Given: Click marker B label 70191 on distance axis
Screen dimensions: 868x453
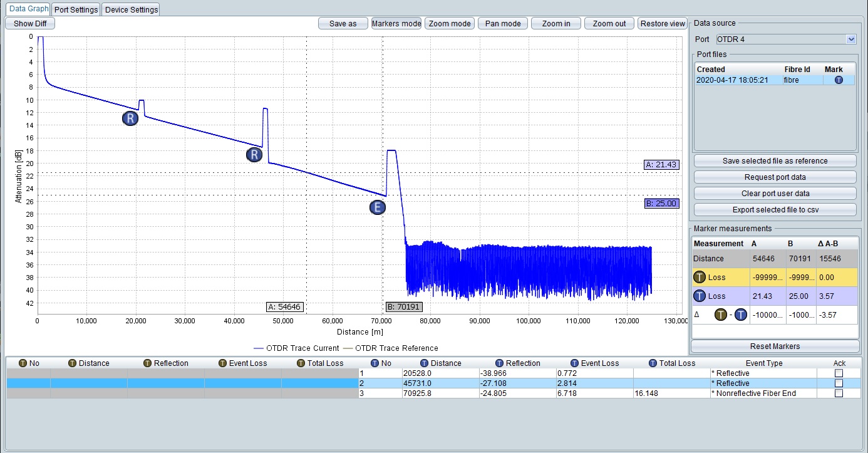Looking at the screenshot, I should click(403, 307).
